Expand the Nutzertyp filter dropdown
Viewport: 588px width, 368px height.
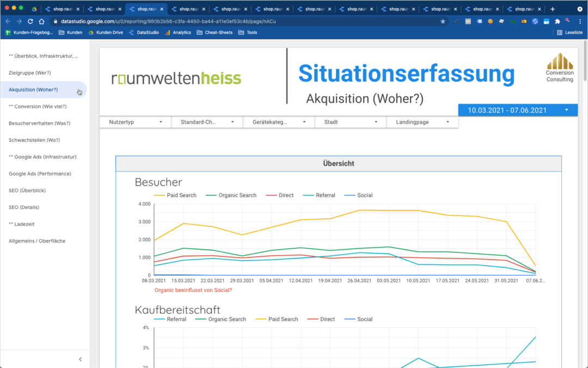[136, 122]
